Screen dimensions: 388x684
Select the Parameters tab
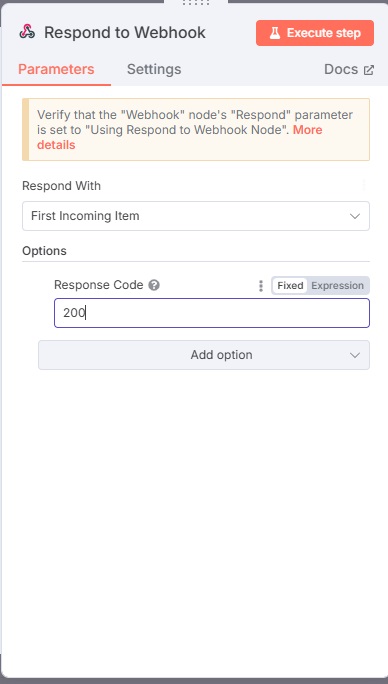click(56, 69)
